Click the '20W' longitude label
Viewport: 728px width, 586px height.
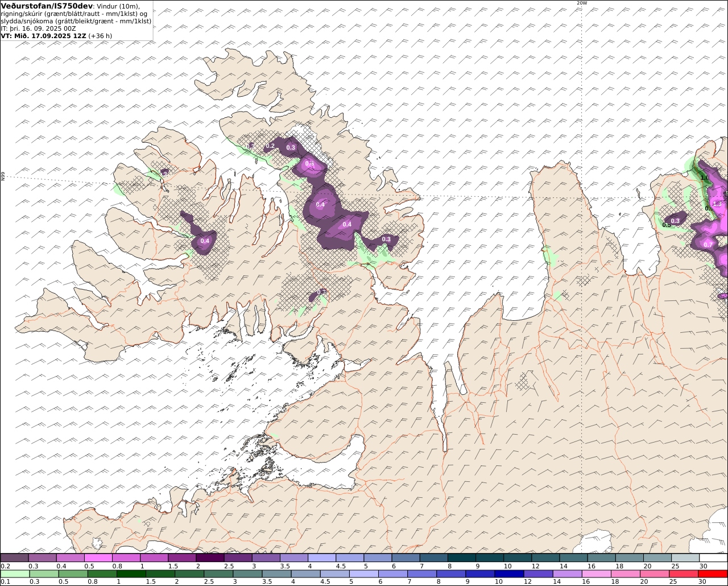coord(581,3)
